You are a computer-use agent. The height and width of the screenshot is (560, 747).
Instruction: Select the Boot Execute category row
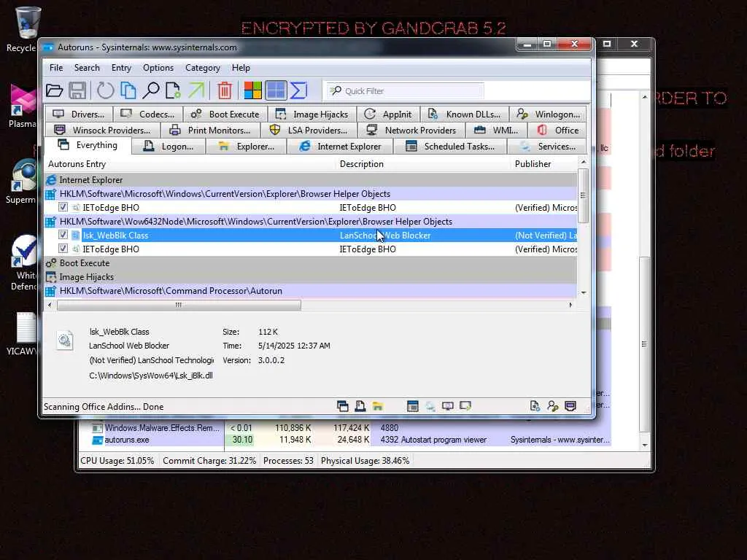tap(311, 262)
